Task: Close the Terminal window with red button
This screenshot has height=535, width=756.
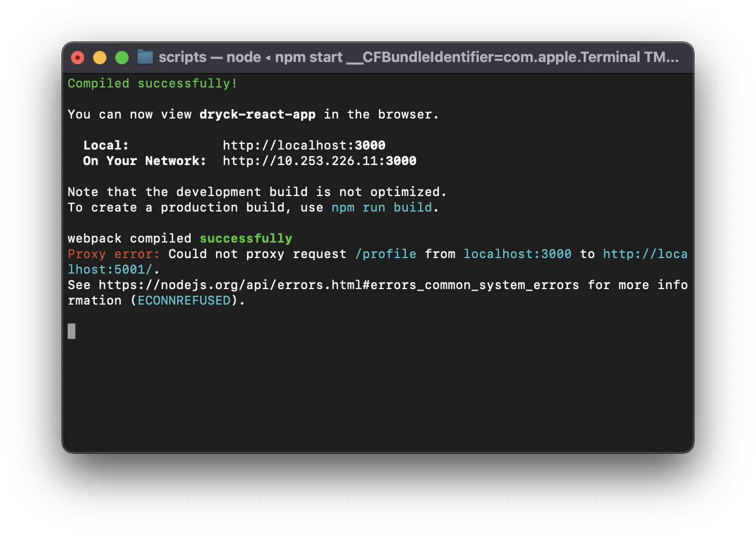Action: 78,58
